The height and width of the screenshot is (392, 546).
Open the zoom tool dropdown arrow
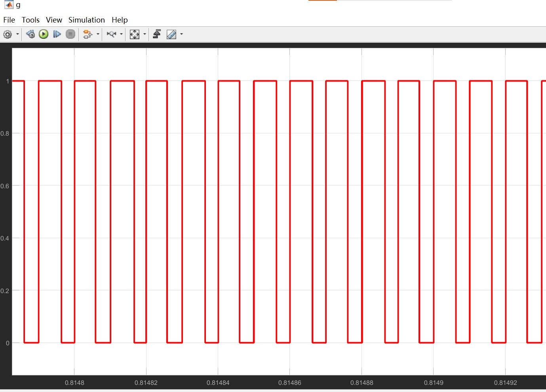point(121,34)
